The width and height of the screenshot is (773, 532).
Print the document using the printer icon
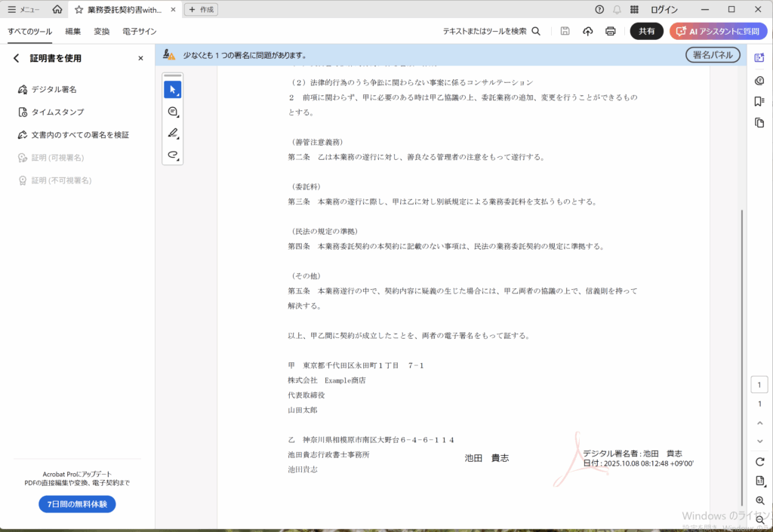coord(611,31)
